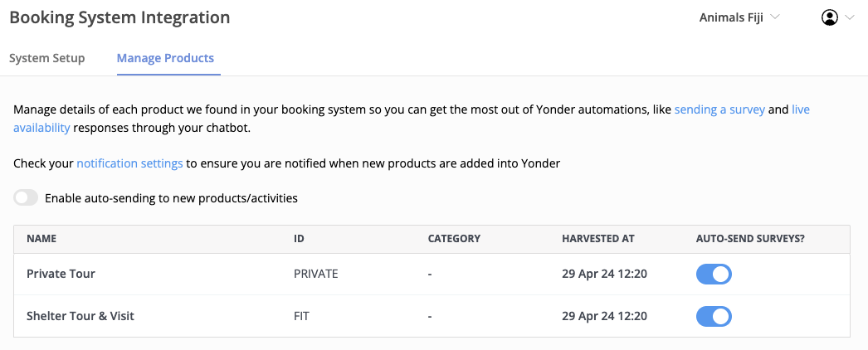Click the NAME column header

(x=41, y=239)
